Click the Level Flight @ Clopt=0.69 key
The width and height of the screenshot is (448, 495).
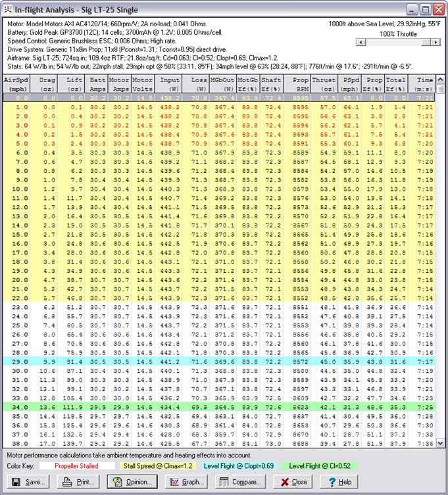click(x=239, y=466)
